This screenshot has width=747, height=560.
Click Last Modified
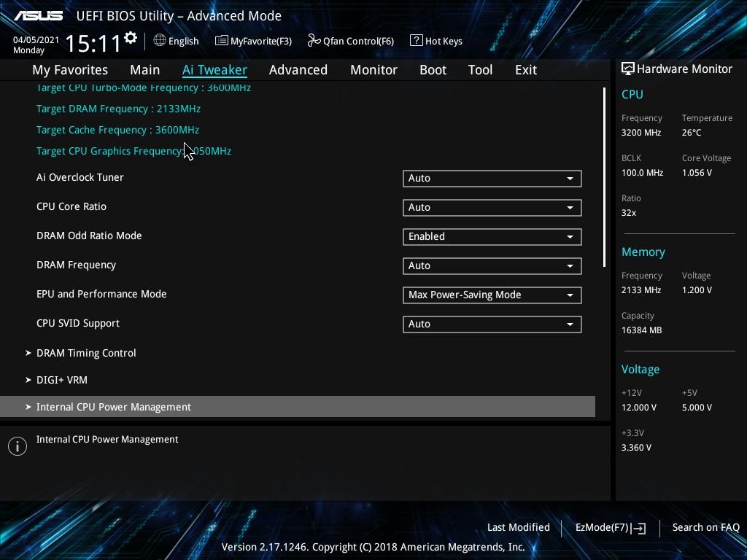[519, 527]
